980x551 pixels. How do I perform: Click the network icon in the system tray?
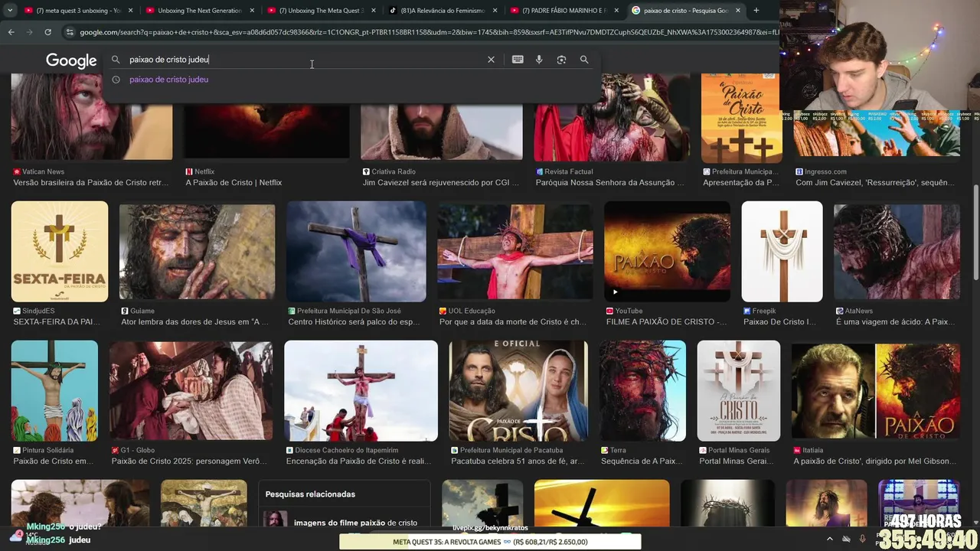(x=846, y=539)
